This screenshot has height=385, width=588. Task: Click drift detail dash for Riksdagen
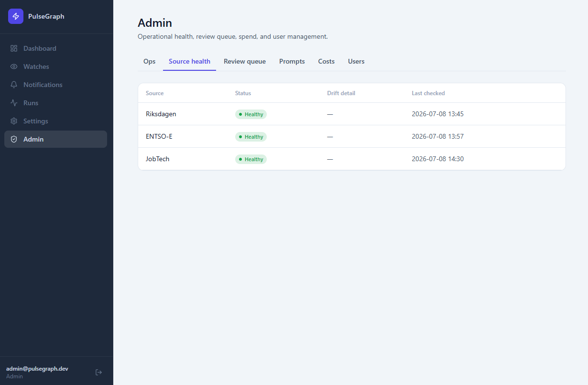pos(330,114)
